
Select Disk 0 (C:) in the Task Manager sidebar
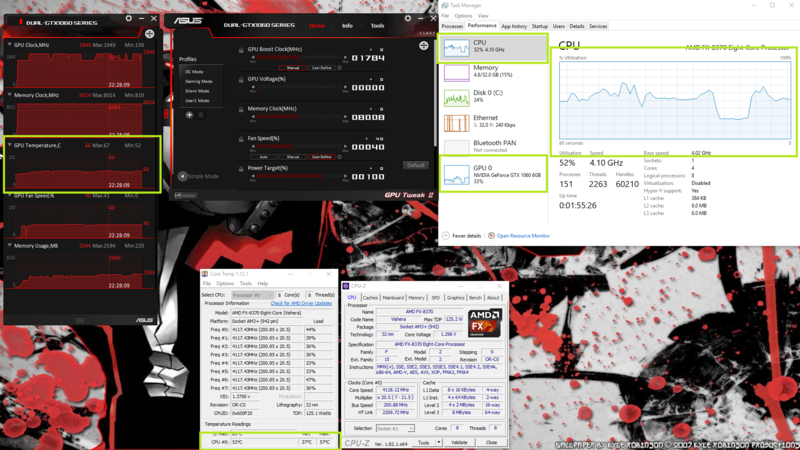pos(492,97)
